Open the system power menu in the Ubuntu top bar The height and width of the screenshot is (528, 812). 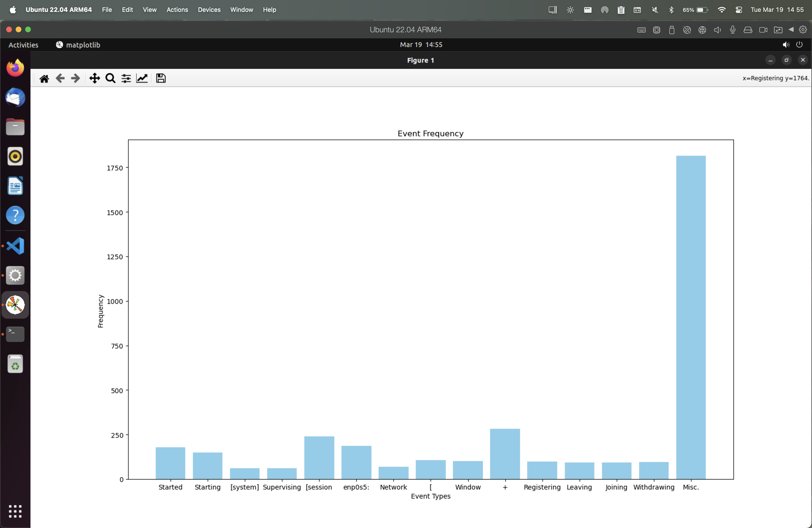[x=799, y=45]
